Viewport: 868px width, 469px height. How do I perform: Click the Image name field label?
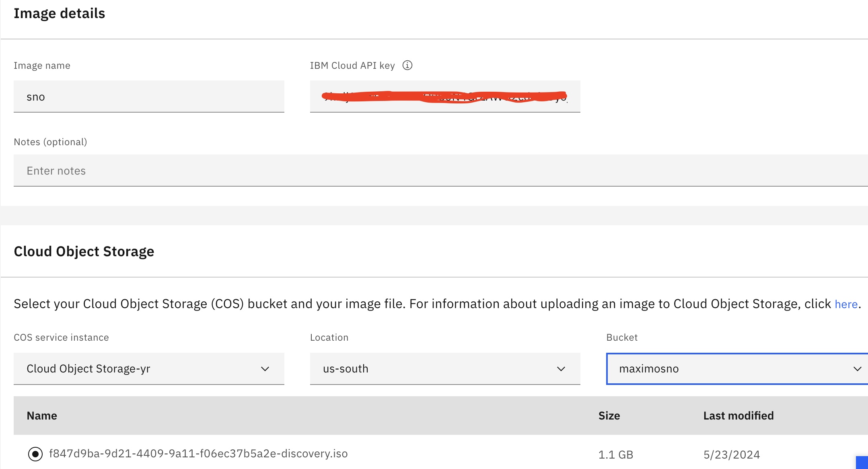click(x=42, y=66)
